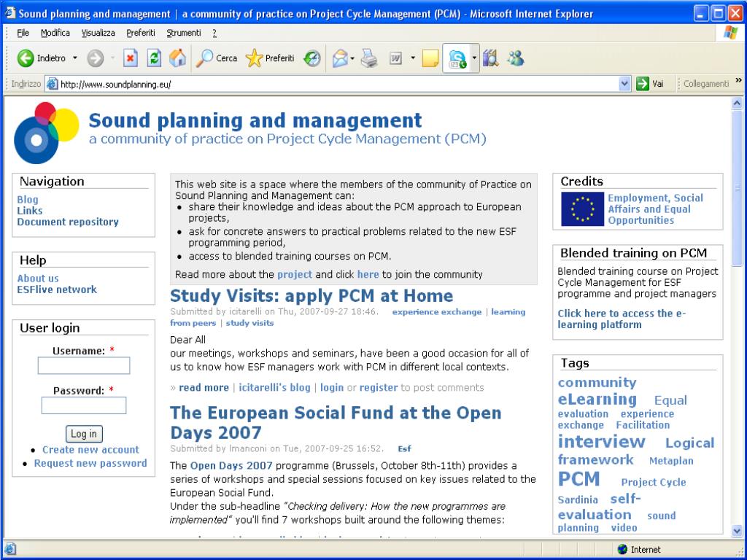Open the Preferiti menu
Image resolution: width=747 pixels, height=560 pixels.
(141, 33)
